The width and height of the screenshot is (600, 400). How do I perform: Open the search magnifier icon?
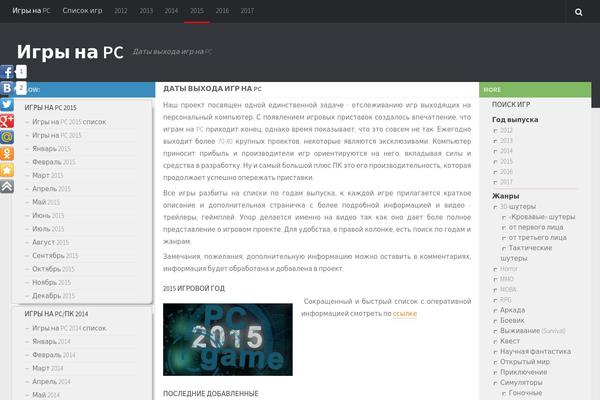coord(579,12)
